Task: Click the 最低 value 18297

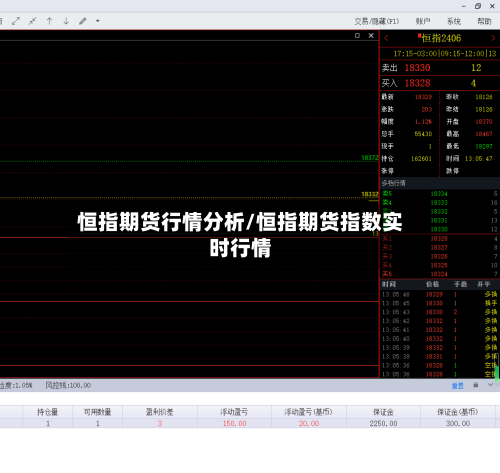Action: tap(484, 146)
